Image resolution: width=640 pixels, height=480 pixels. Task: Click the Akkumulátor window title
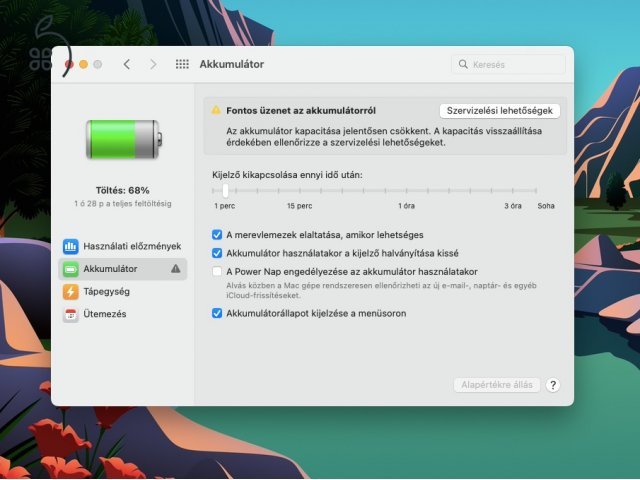[231, 64]
